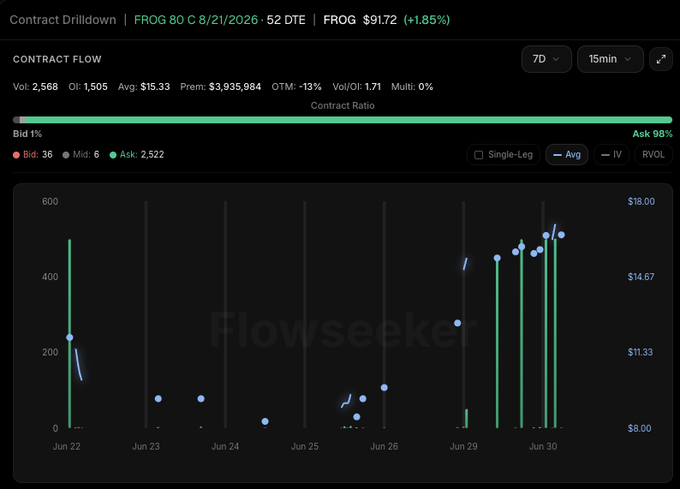
Task: Click the Contract Drilldown title
Action: (x=63, y=20)
